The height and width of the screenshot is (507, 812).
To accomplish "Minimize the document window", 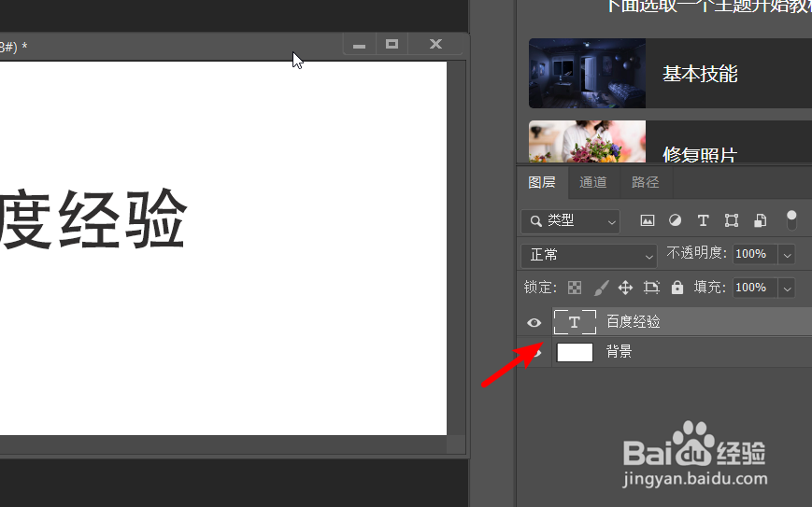I will point(360,45).
